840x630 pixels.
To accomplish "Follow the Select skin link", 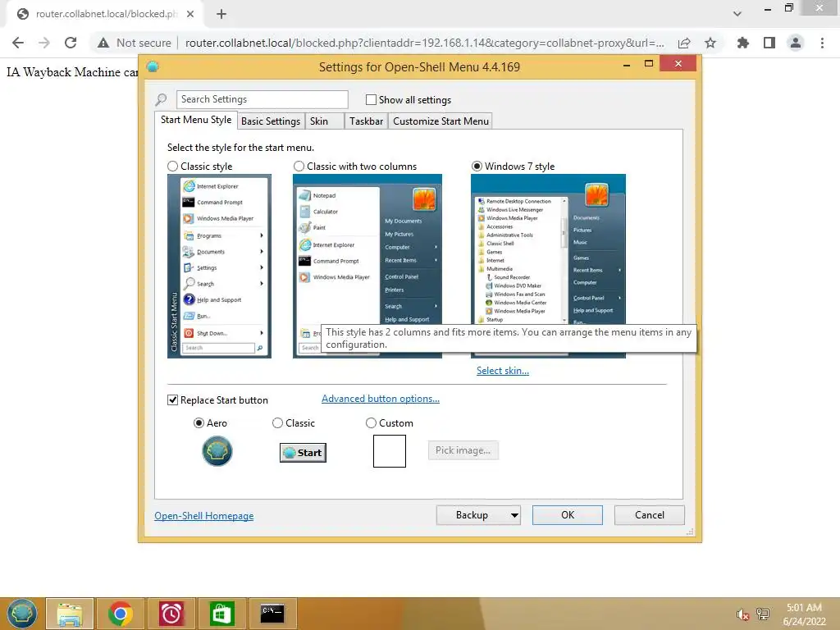I will 503,371.
